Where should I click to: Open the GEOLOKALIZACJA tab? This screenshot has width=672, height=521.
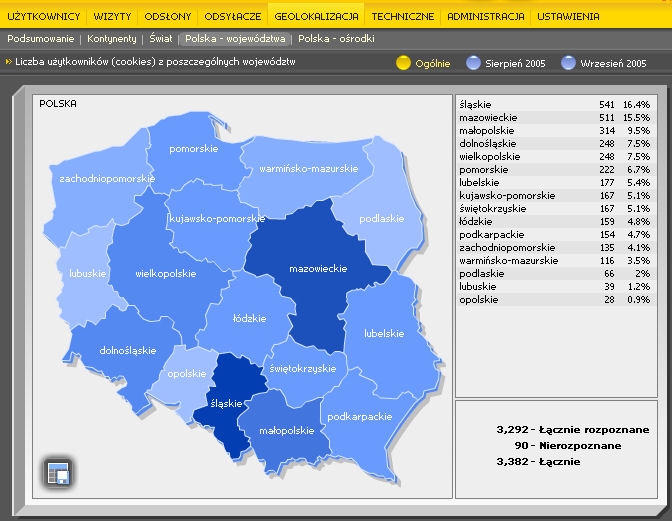point(316,17)
